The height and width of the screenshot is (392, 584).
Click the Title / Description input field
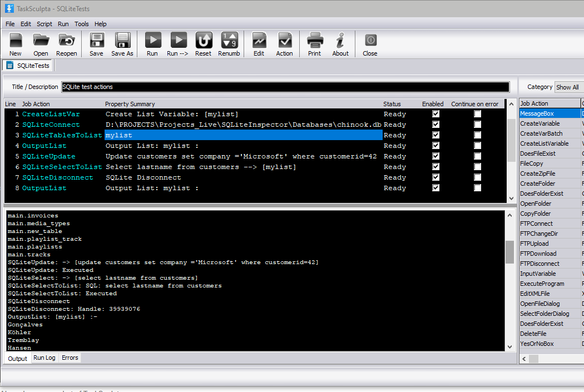285,87
